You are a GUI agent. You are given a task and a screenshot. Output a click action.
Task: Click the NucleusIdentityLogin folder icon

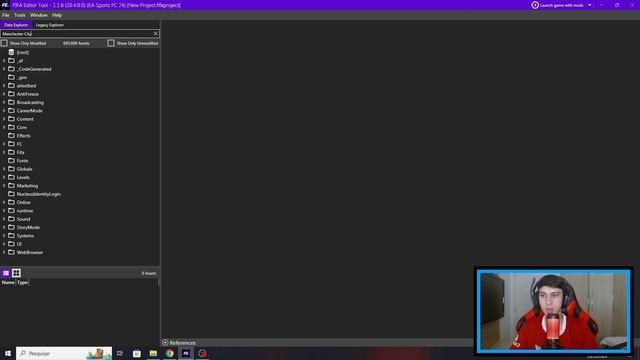click(x=11, y=194)
